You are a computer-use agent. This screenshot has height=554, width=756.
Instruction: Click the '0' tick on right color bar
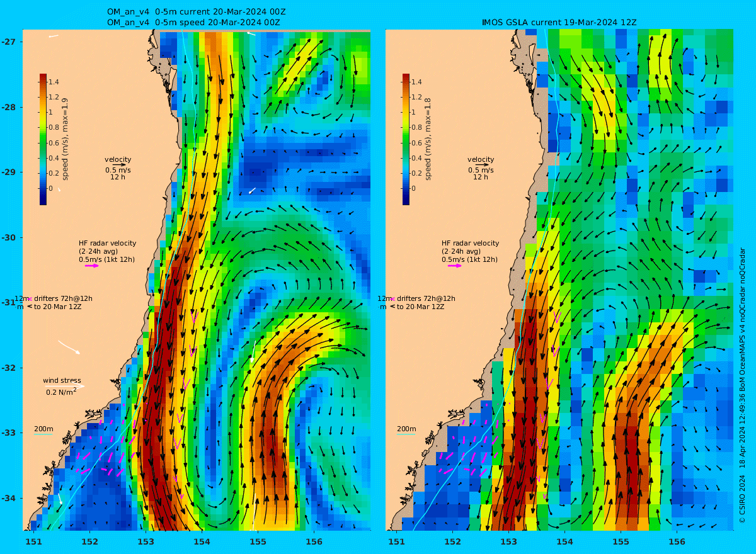point(414,188)
